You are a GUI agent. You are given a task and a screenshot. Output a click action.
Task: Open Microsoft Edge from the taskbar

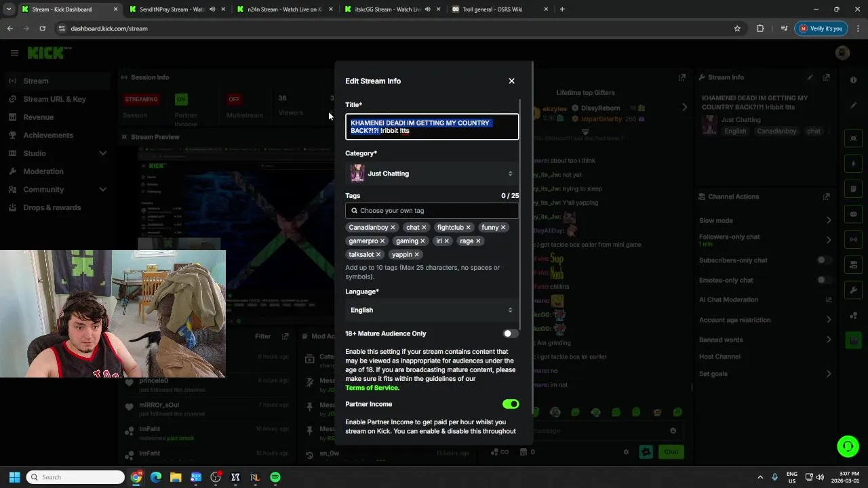coord(156,477)
